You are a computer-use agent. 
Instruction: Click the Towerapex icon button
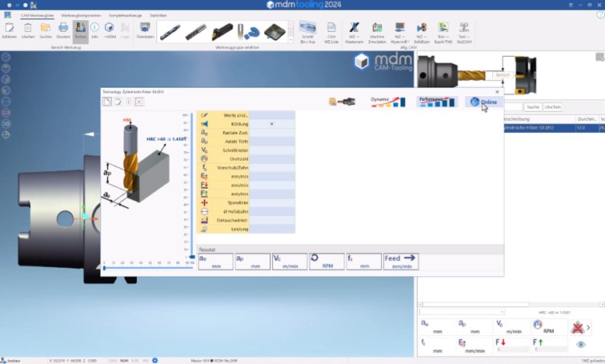(145, 30)
